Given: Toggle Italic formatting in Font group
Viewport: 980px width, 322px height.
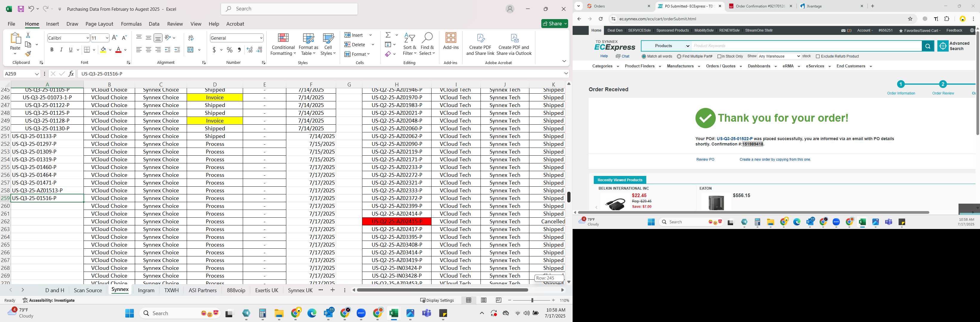Looking at the screenshot, I should click(61, 50).
